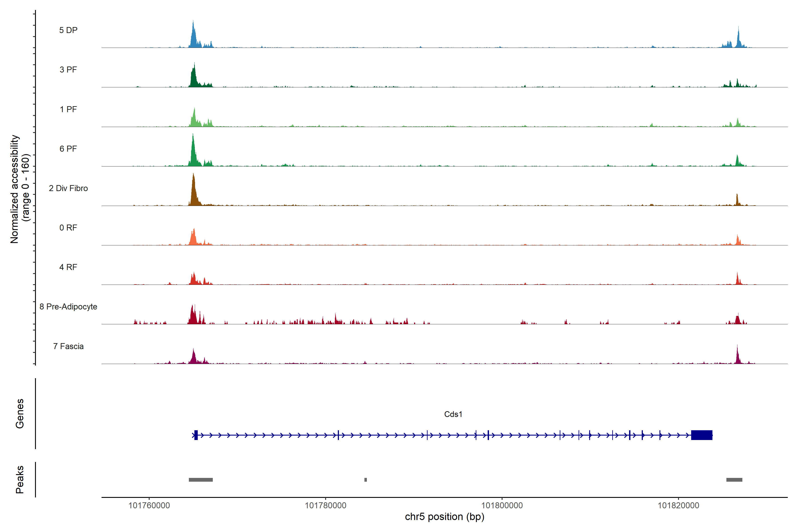Click the leftmost gray peak bar

click(201, 480)
